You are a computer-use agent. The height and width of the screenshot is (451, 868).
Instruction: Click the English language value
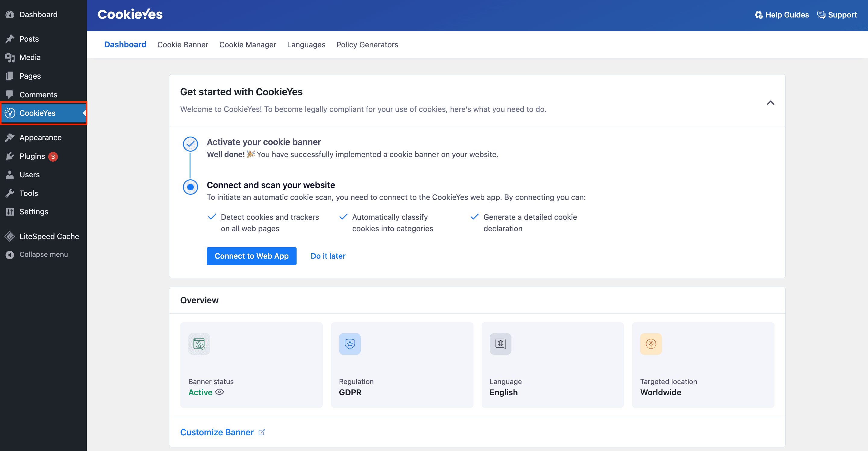click(x=504, y=392)
